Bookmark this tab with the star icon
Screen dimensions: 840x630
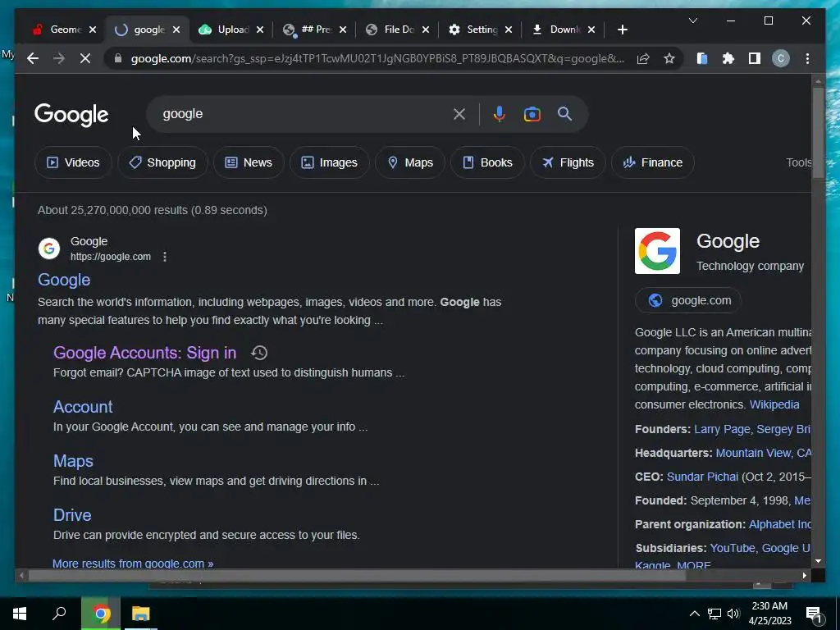pyautogui.click(x=669, y=58)
